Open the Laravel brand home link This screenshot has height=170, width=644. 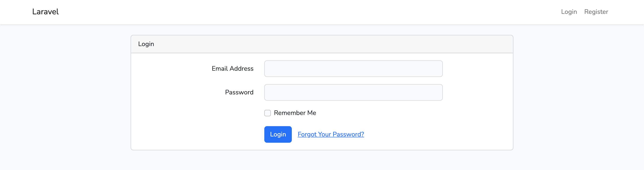(x=45, y=12)
